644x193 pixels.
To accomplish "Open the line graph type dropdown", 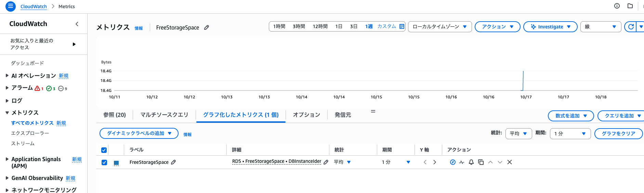I will click(x=600, y=27).
